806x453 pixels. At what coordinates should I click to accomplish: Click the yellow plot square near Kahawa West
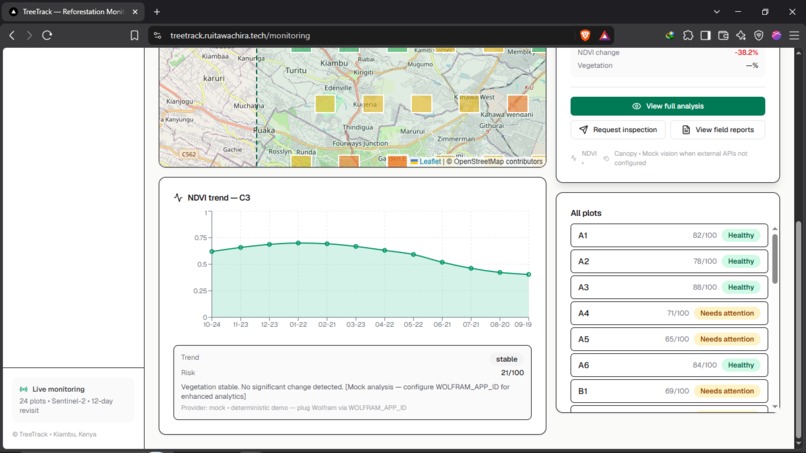point(469,103)
